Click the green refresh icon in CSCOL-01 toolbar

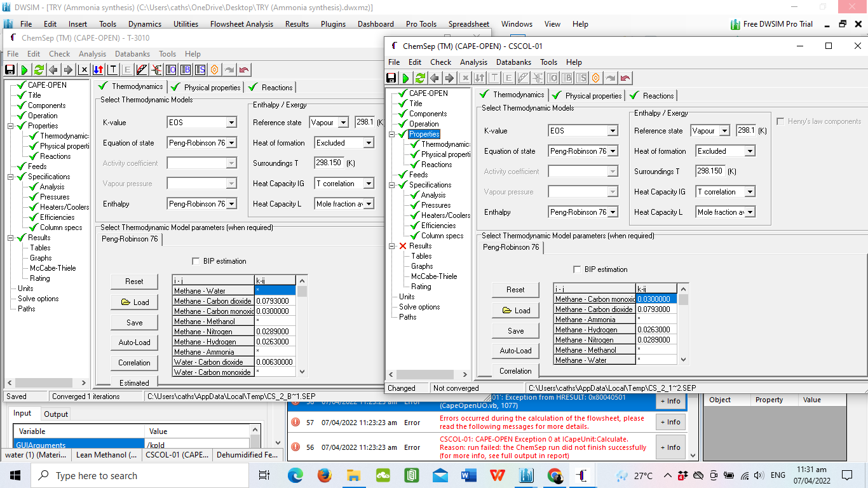pyautogui.click(x=420, y=78)
